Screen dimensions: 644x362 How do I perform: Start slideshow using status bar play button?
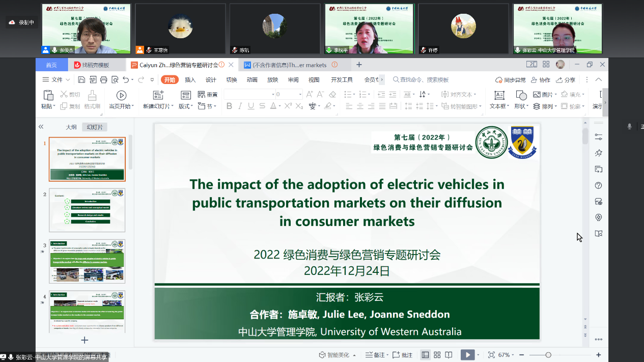(x=467, y=355)
